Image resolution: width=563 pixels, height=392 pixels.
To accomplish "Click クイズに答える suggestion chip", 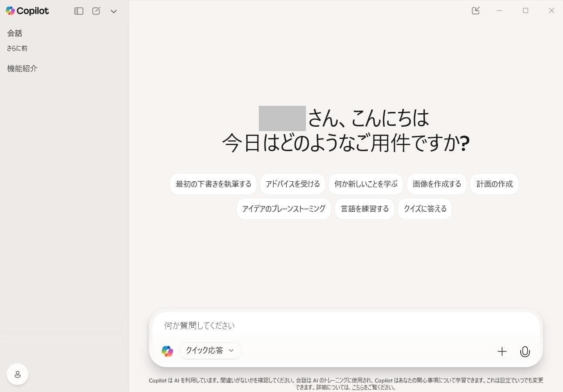I will pos(424,209).
